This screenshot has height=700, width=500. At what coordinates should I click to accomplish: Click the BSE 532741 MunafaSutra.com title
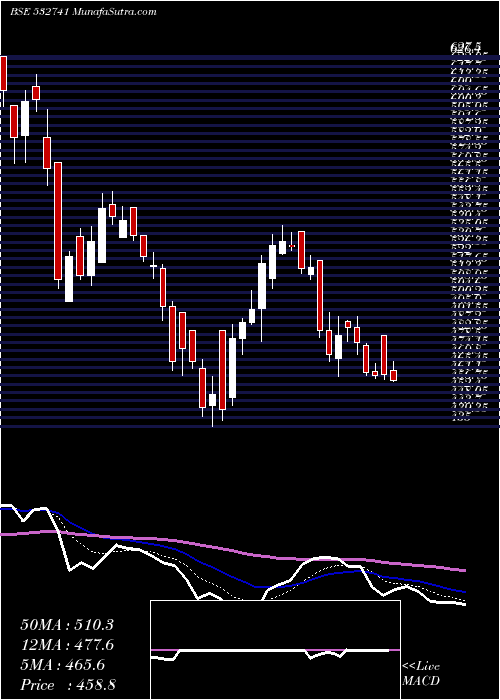(83, 12)
